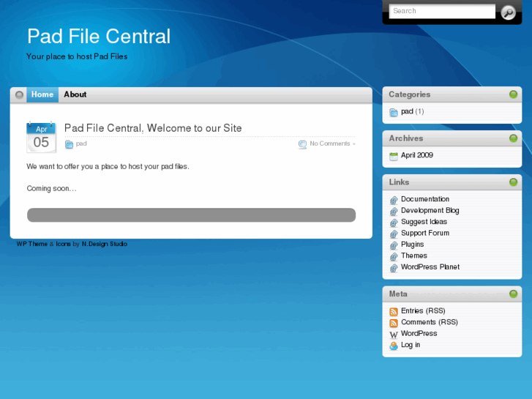This screenshot has width=532, height=399.
Task: Focus the Search input field
Action: tap(442, 11)
